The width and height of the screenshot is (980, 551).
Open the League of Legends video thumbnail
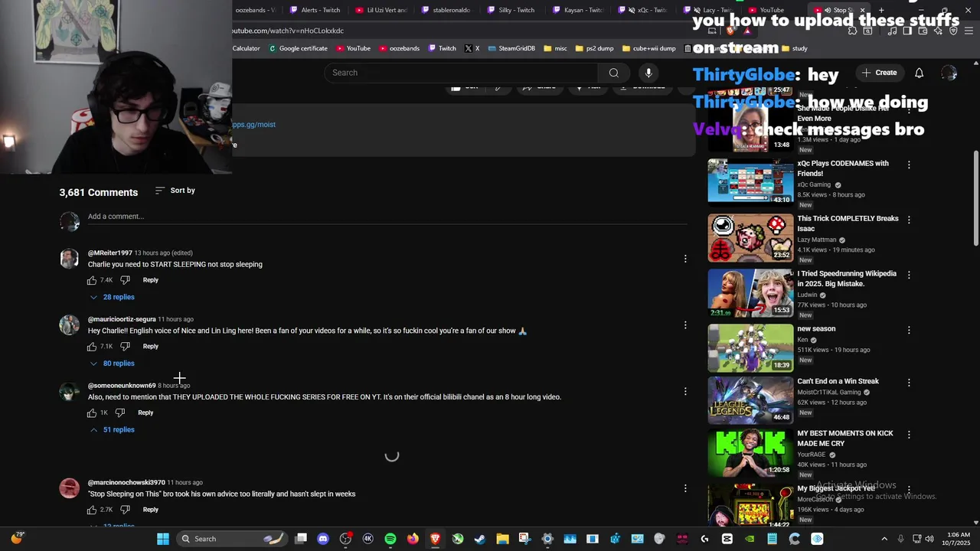pyautogui.click(x=750, y=399)
